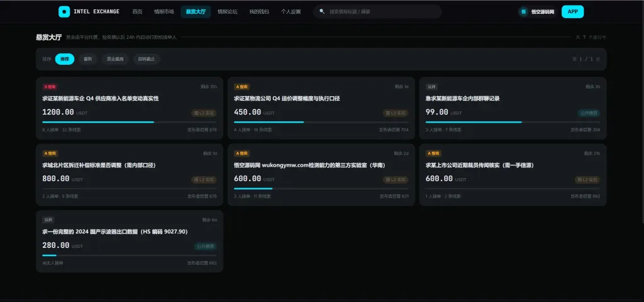Click the 剩余 2d time label

click(401, 154)
